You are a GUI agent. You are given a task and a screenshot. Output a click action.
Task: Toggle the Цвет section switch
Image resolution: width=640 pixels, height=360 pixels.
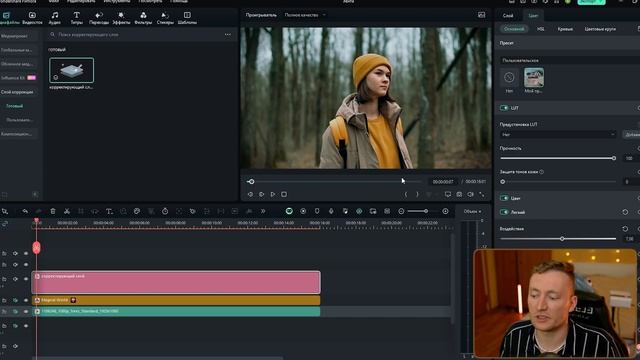point(504,198)
